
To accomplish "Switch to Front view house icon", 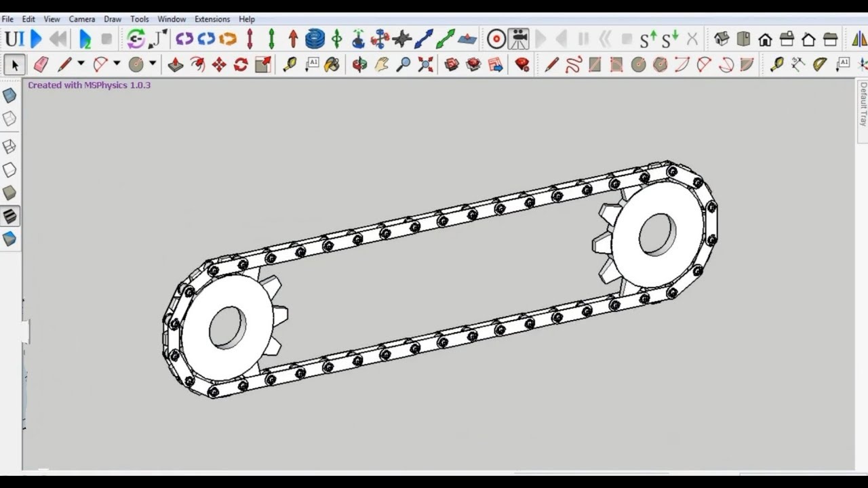I will click(x=766, y=39).
